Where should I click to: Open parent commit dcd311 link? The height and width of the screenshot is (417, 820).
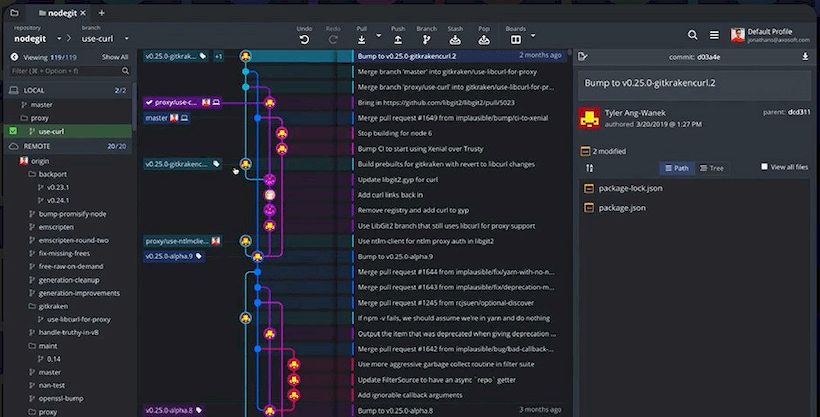[799, 112]
